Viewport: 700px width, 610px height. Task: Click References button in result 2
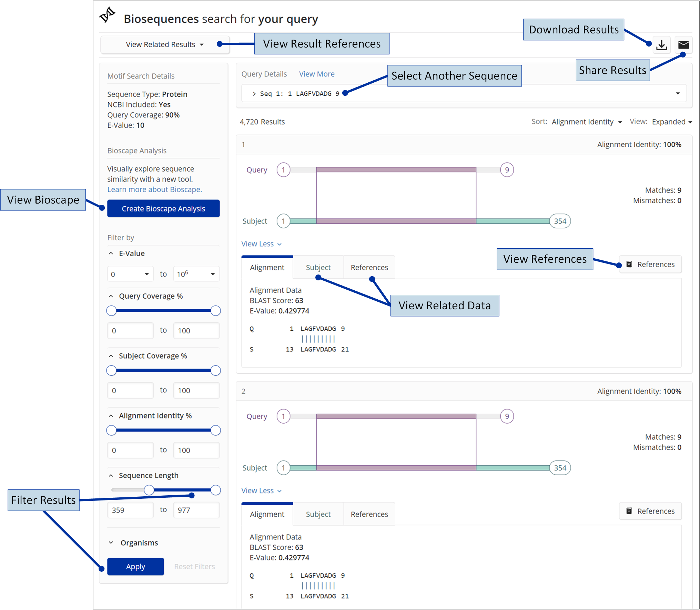(x=650, y=511)
